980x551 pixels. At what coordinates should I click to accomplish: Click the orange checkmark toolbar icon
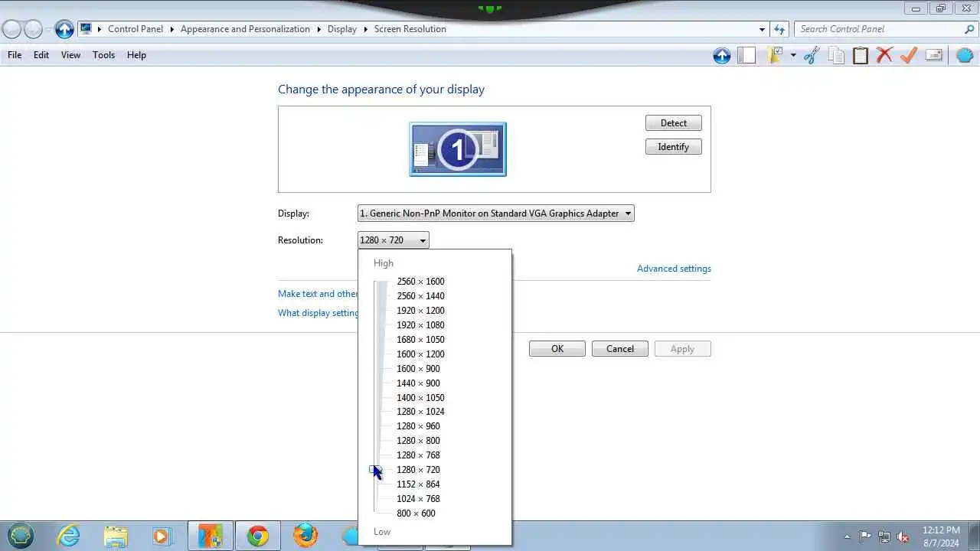click(x=909, y=55)
